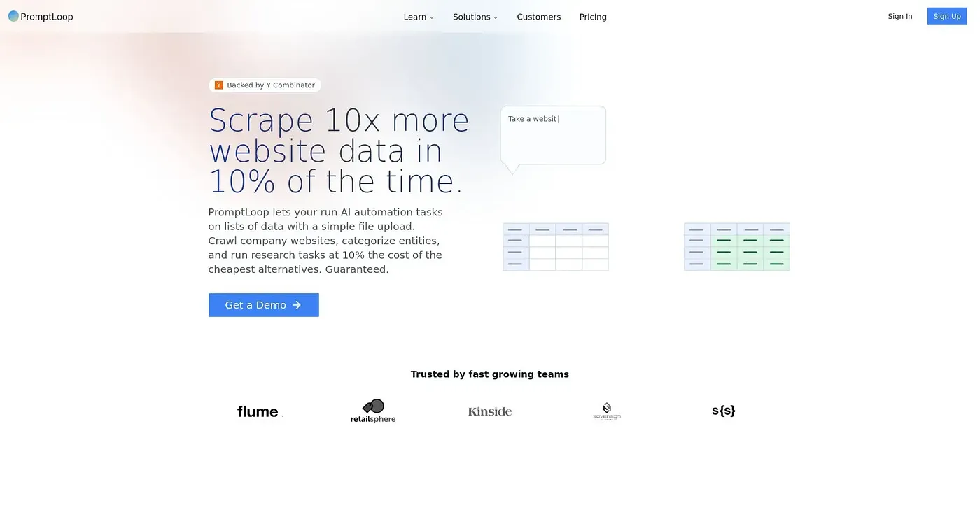Click the s{s} logo

[x=723, y=411]
